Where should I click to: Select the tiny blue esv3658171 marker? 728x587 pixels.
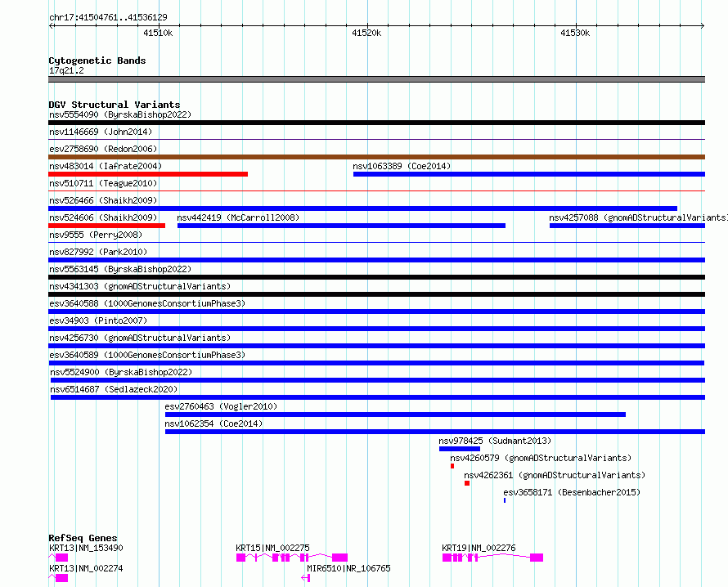(x=505, y=500)
